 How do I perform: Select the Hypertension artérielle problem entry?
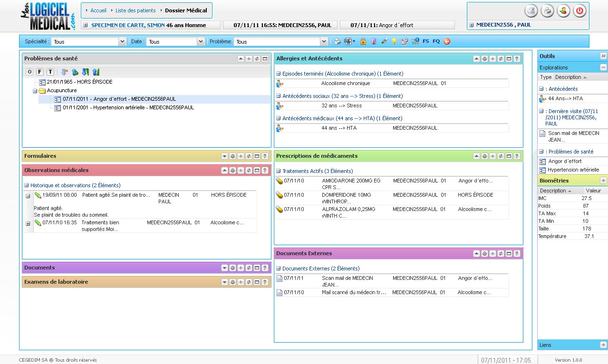(x=128, y=107)
